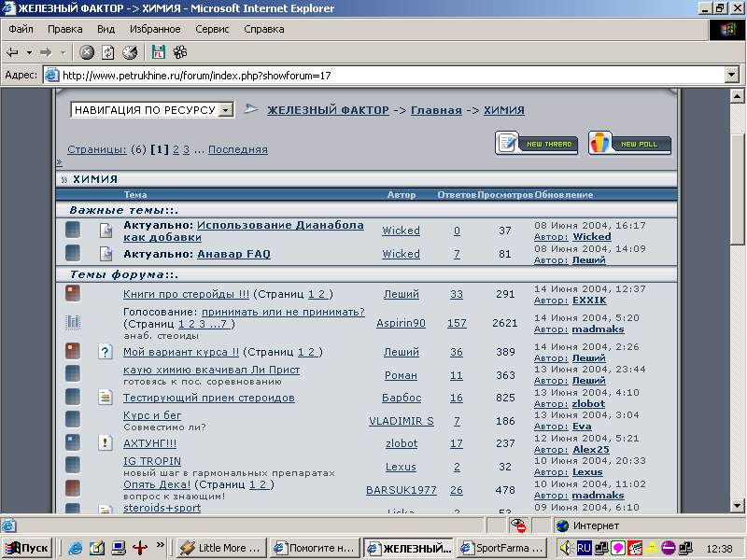Click the Stop loading toolbar icon
Image resolution: width=747 pixels, height=560 pixels.
87,52
